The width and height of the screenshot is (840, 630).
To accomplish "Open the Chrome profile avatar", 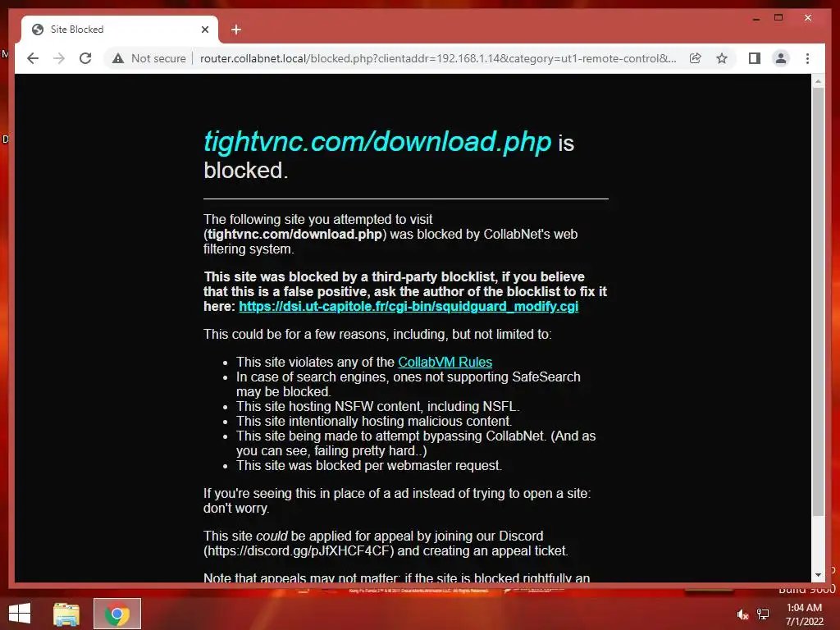I will [781, 58].
